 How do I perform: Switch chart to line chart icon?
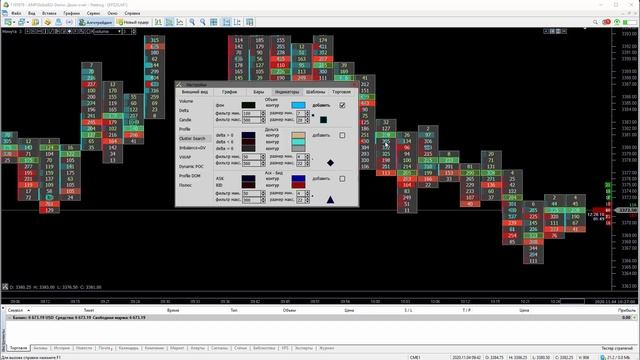point(180,22)
